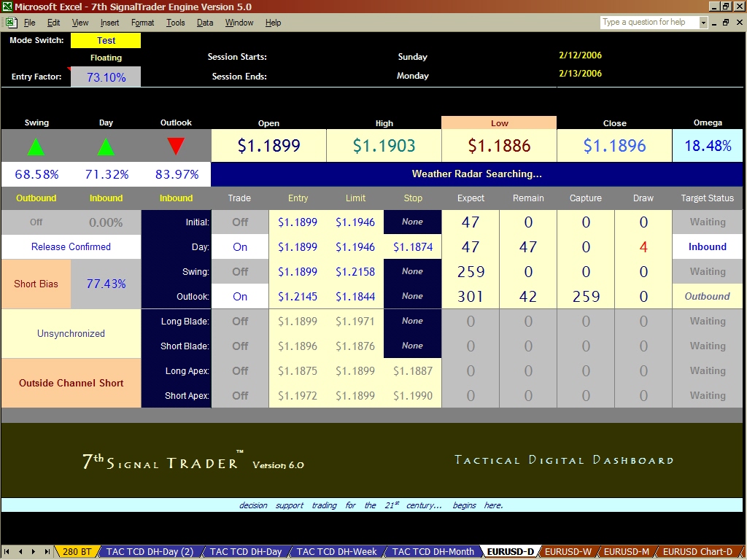Screen dimensions: 747x560
Task: Toggle the Short Apex trade Off cell
Action: coord(240,395)
